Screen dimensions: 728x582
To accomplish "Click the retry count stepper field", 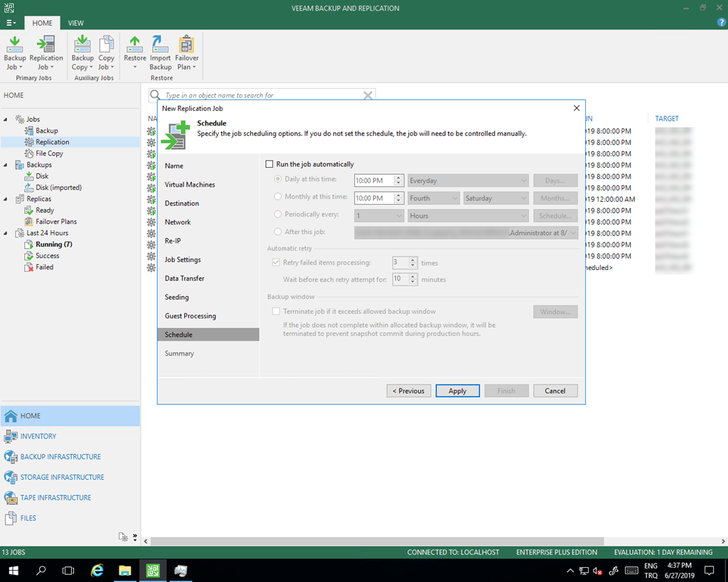I will click(405, 263).
